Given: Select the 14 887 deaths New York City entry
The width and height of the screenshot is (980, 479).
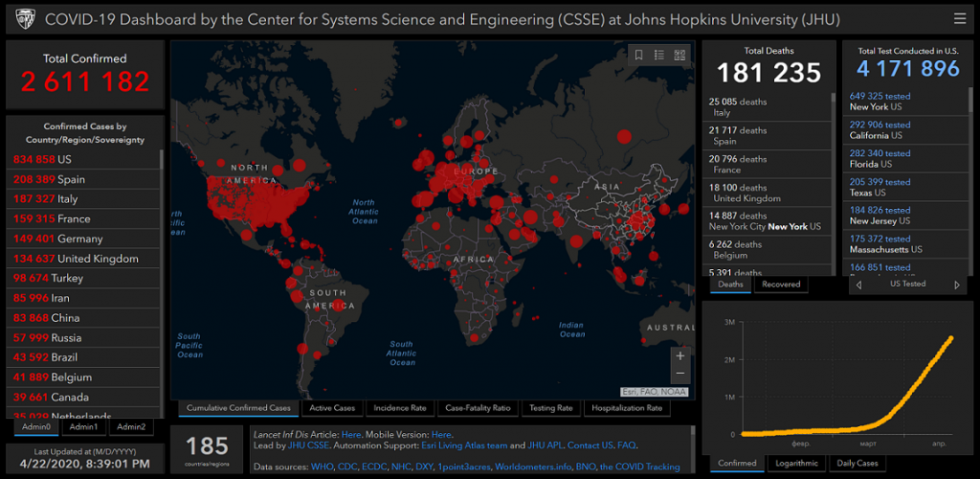Looking at the screenshot, I should 768,221.
